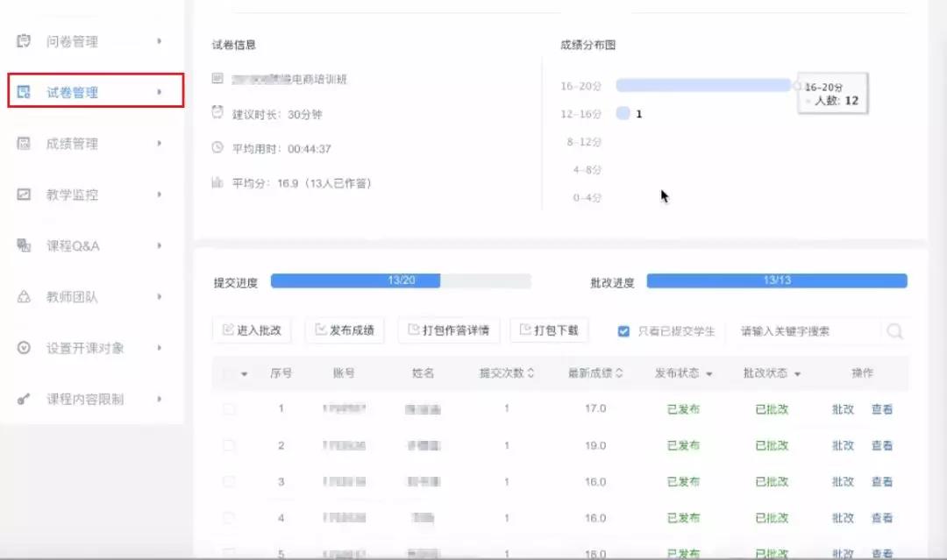947x560 pixels.
Task: Click the 成绩管理 sidebar icon
Action: (x=24, y=143)
